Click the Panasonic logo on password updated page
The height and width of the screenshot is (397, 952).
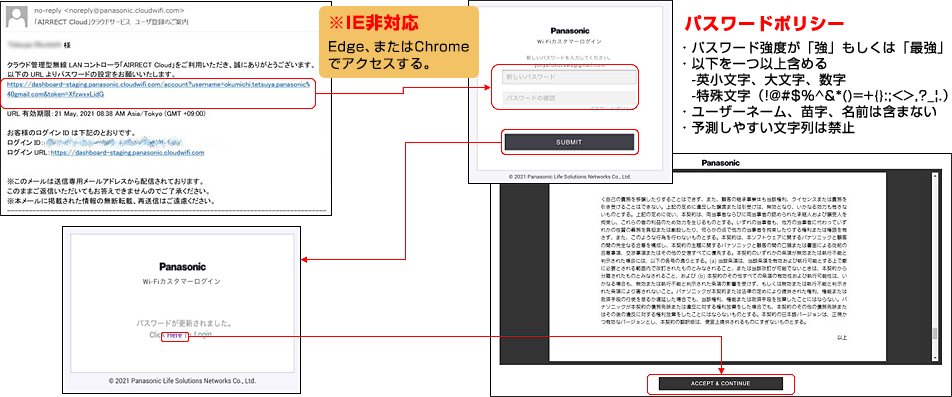182,266
